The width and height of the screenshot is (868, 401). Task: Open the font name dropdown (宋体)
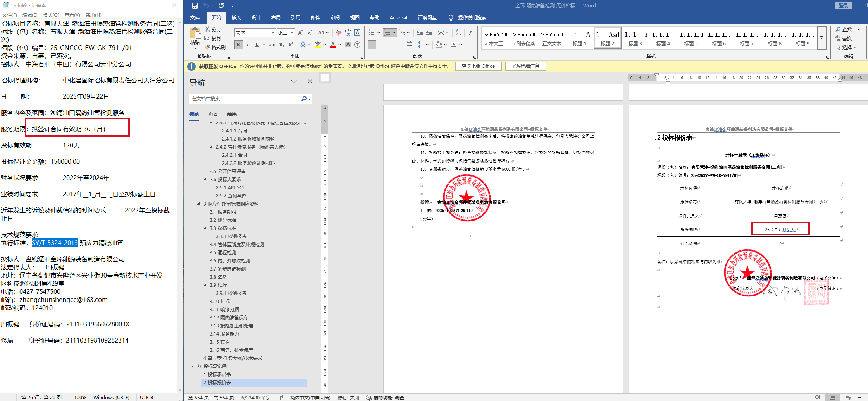tap(273, 33)
